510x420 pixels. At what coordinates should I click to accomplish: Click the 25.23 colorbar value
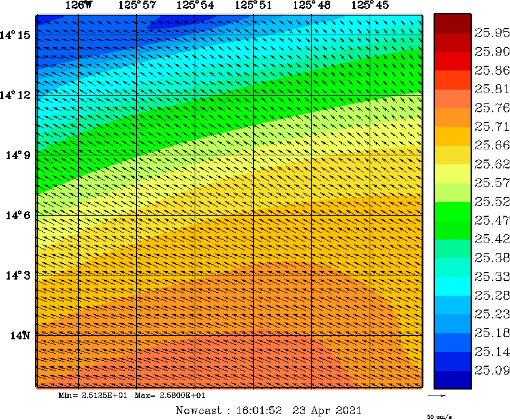492,314
